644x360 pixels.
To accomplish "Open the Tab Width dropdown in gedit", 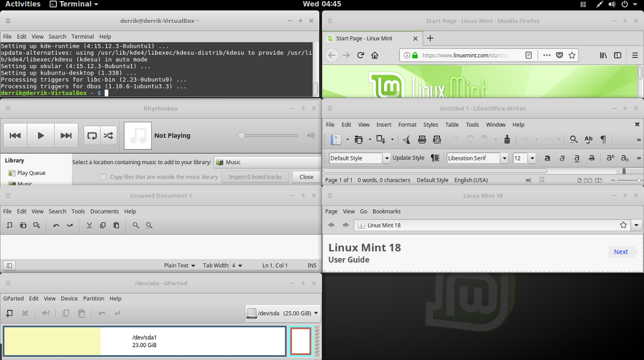I will click(222, 265).
